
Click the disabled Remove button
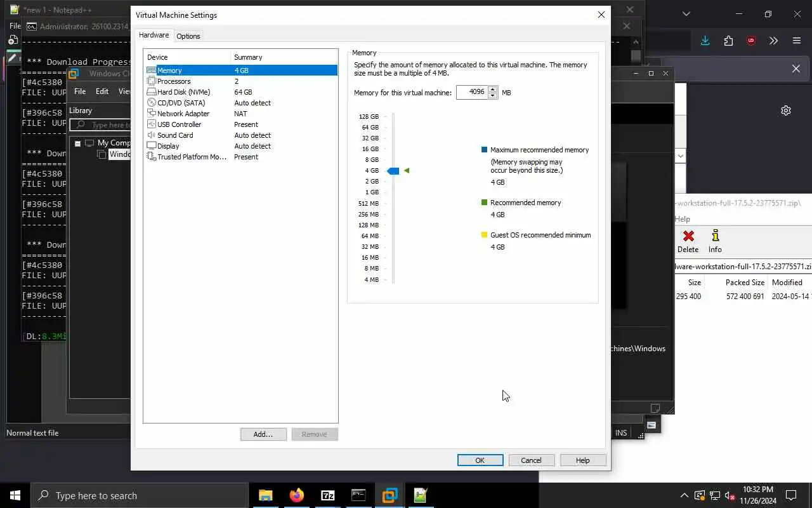coord(315,434)
